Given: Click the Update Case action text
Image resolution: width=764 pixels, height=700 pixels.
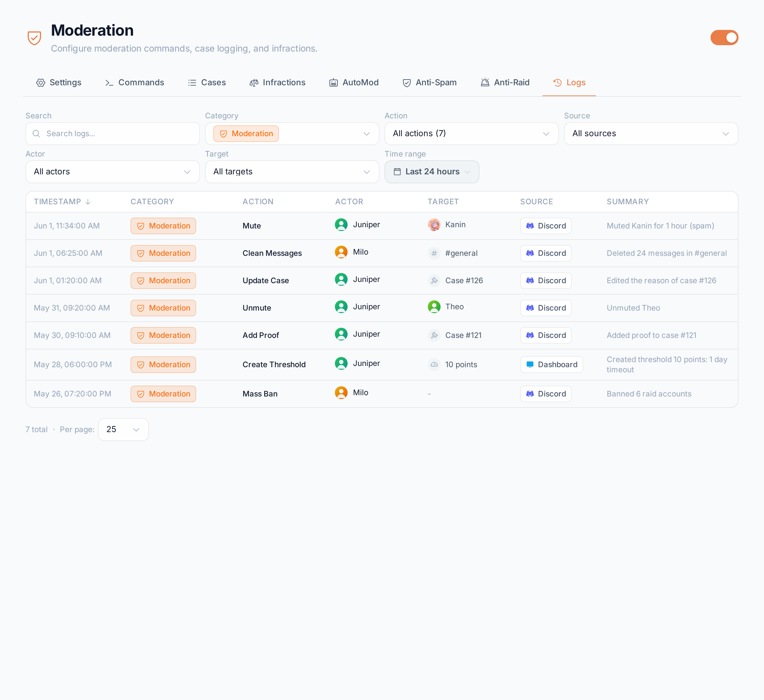Looking at the screenshot, I should 266,280.
